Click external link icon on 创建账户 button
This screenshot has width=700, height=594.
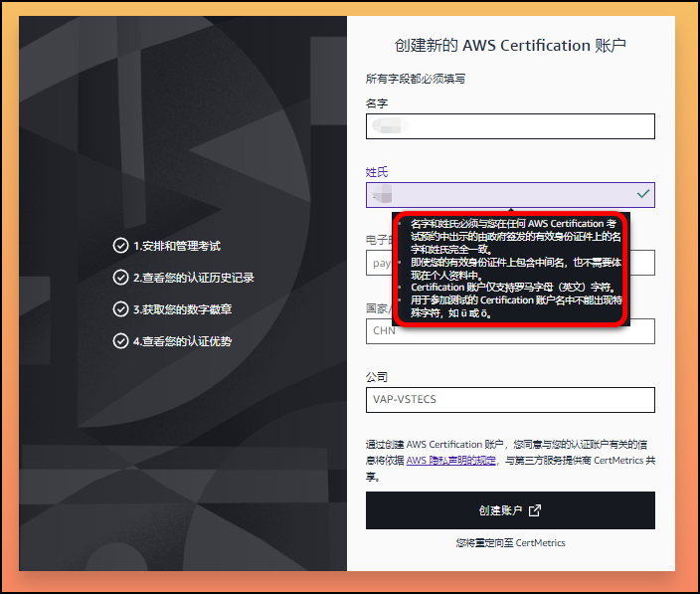click(534, 510)
